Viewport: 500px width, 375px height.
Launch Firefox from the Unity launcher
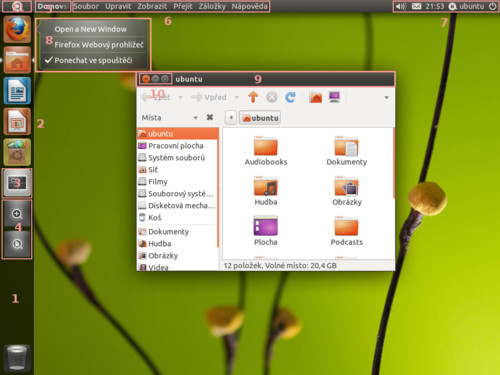coord(17,29)
